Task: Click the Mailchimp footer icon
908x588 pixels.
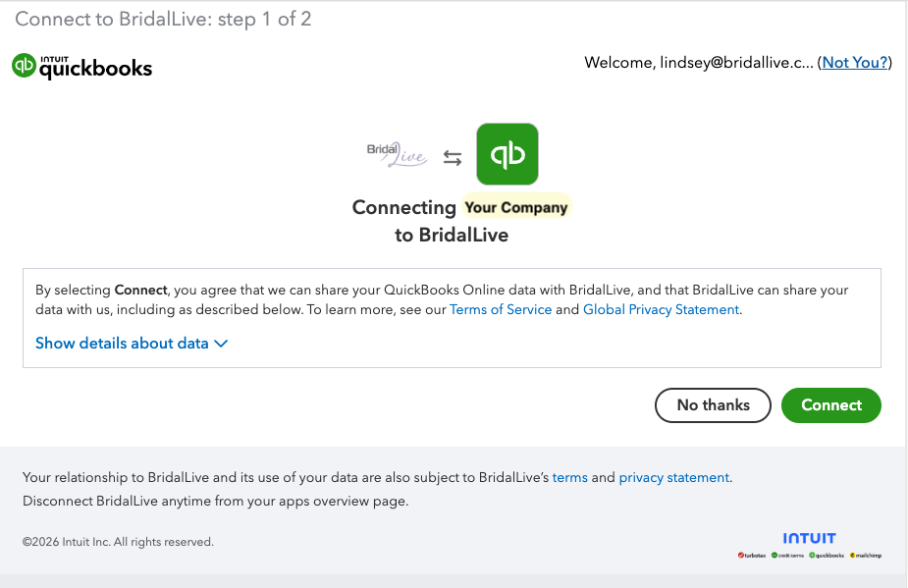Action: [x=865, y=556]
